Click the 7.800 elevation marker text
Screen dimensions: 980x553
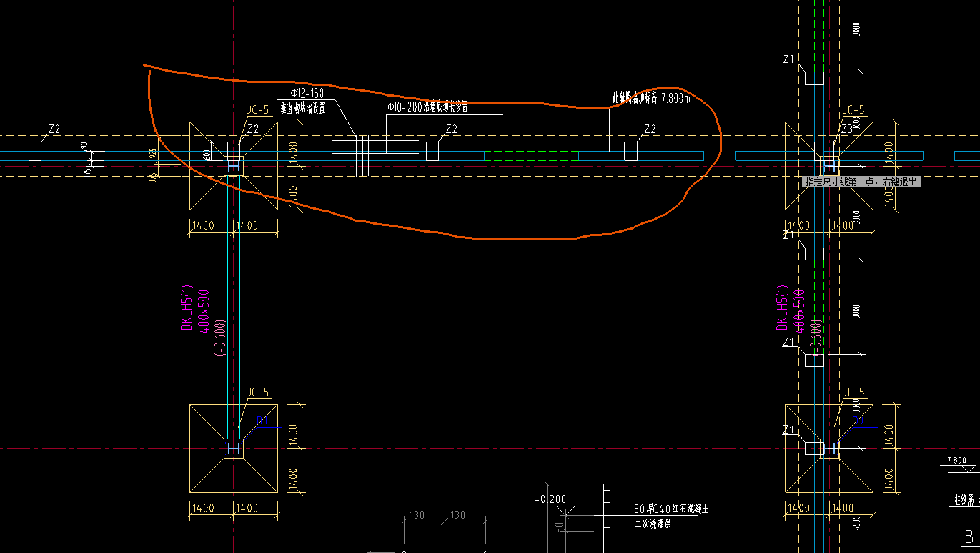(x=956, y=460)
